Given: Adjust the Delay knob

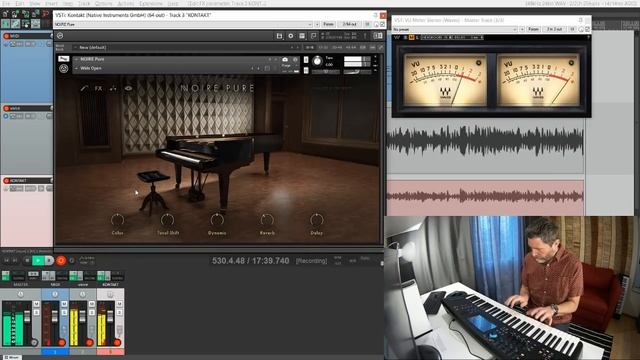Looking at the screenshot, I should [x=317, y=220].
